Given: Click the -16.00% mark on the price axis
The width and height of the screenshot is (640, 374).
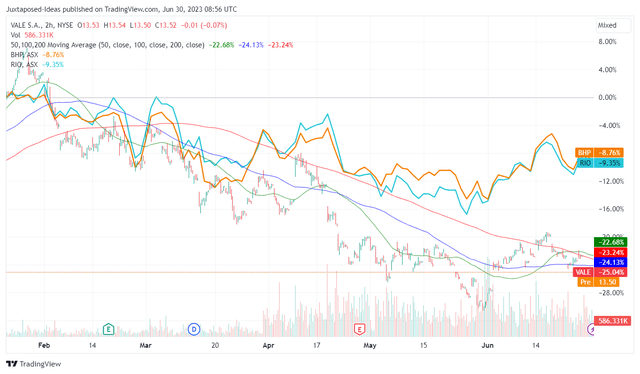Looking at the screenshot, I should (611, 209).
